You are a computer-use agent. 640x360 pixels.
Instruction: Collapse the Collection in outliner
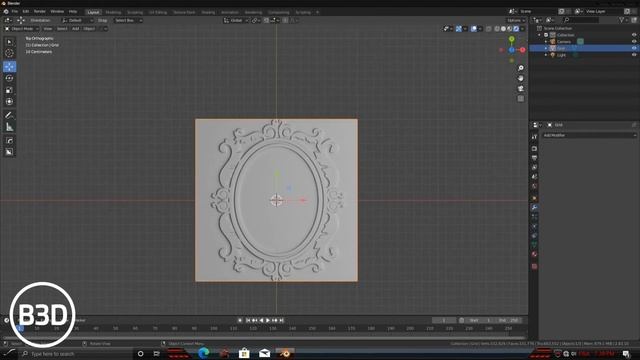540,35
